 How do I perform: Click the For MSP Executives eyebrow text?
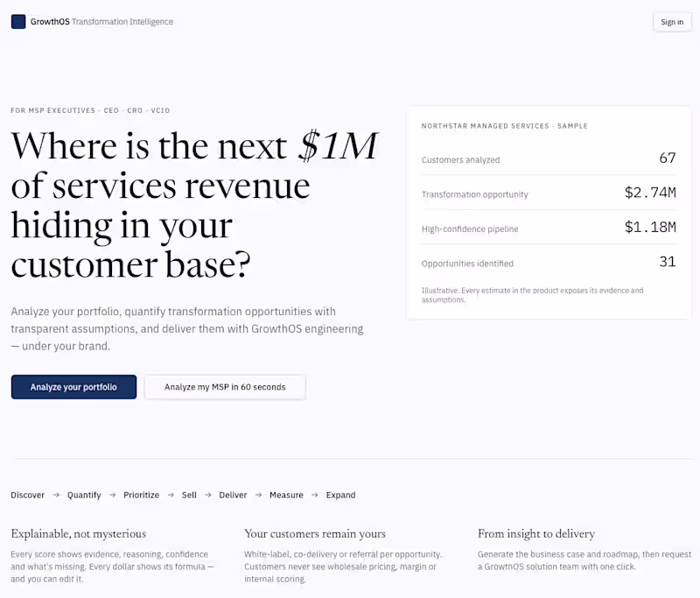click(90, 110)
